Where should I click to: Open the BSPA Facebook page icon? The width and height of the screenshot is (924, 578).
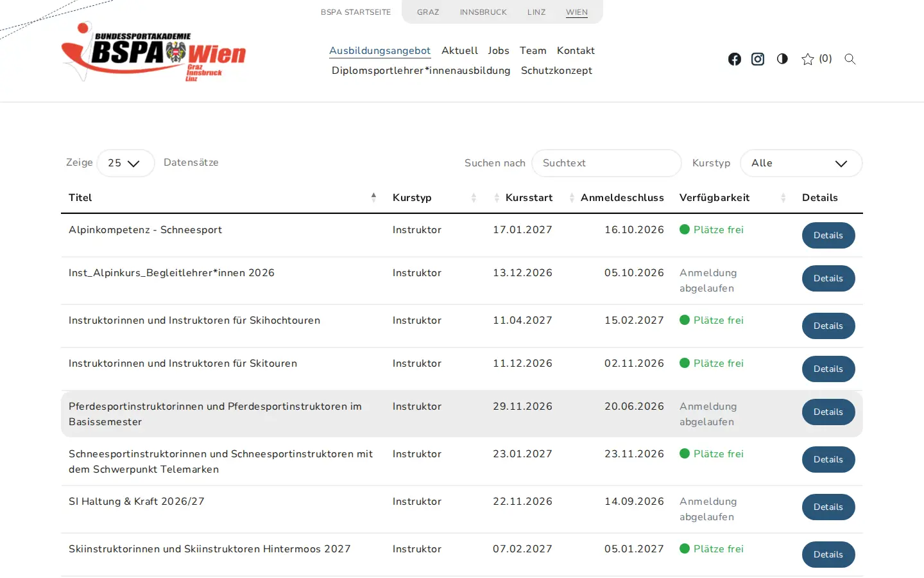735,59
